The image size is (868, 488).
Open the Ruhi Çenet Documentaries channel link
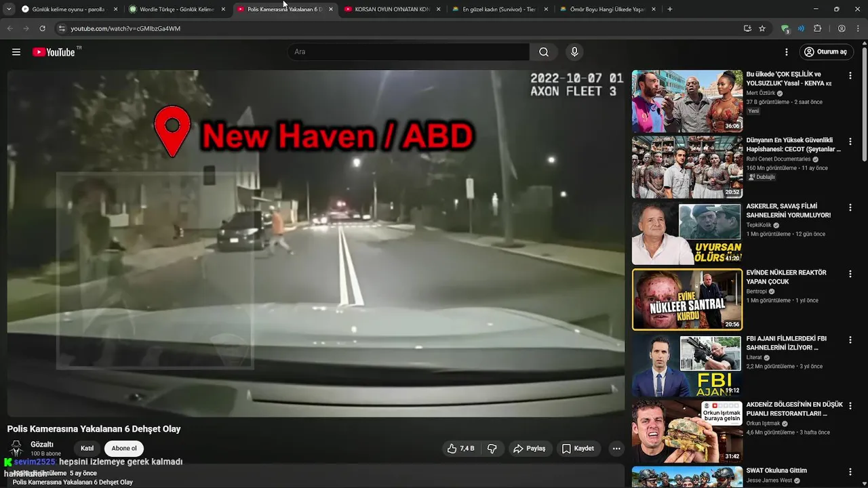778,159
